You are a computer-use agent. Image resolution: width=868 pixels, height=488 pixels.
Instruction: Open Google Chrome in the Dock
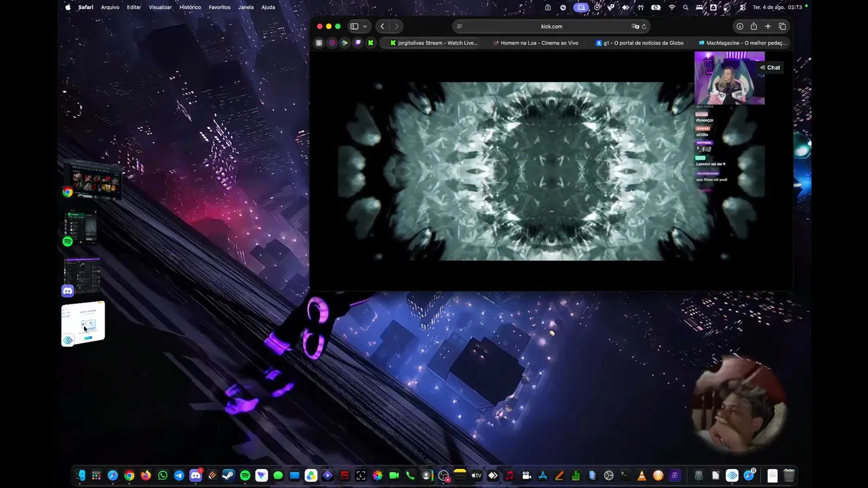coord(130,476)
